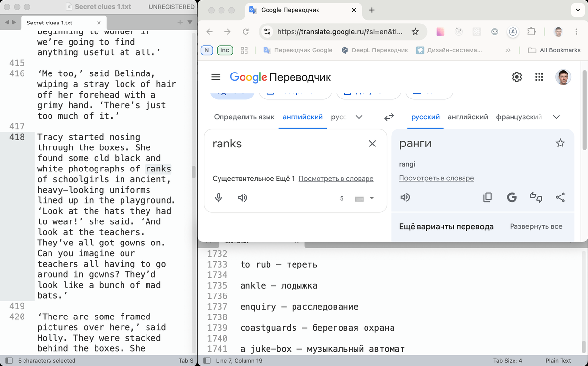
Task: Open the 'N' bookmark
Action: click(x=207, y=50)
